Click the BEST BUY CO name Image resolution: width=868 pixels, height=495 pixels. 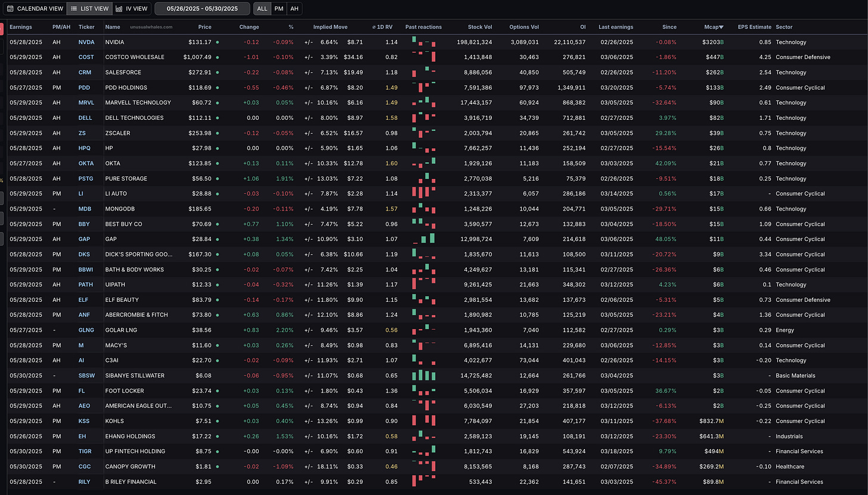[123, 224]
